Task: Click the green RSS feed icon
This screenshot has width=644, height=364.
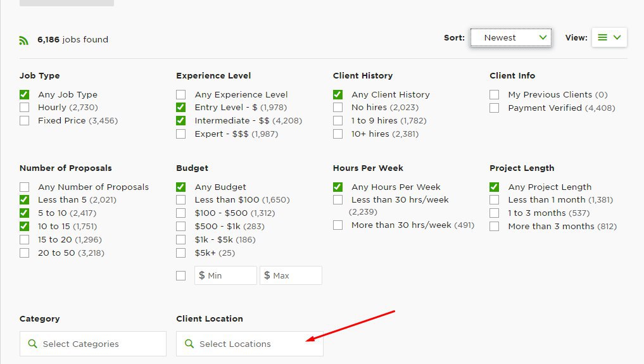Action: [24, 41]
